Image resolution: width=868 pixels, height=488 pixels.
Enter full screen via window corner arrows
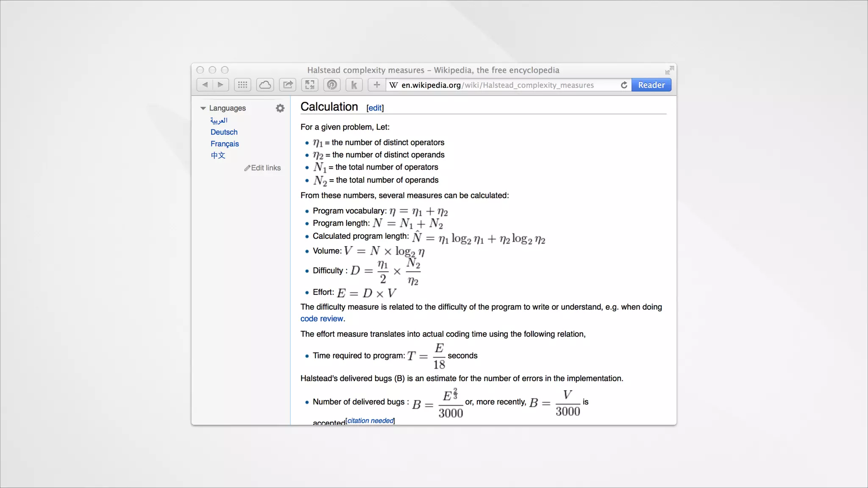669,70
